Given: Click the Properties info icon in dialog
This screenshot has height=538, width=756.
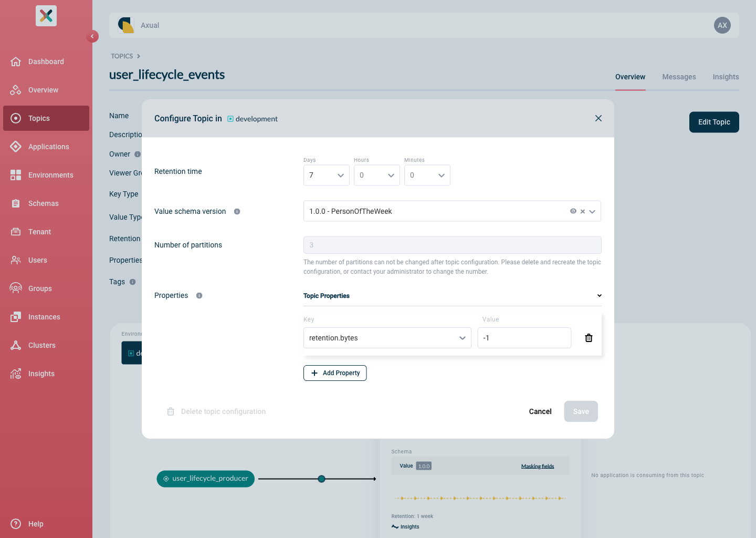Looking at the screenshot, I should pyautogui.click(x=199, y=296).
